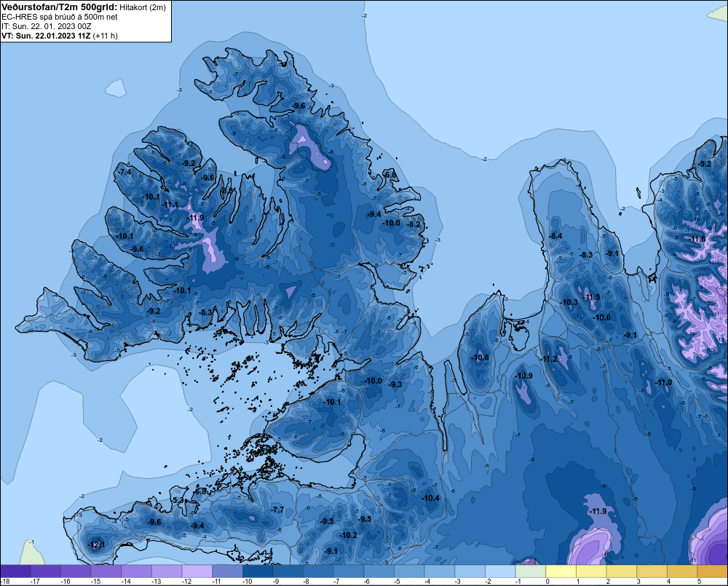
Task: Select the yellow legend swatch between 0 and 1
Action: click(561, 571)
